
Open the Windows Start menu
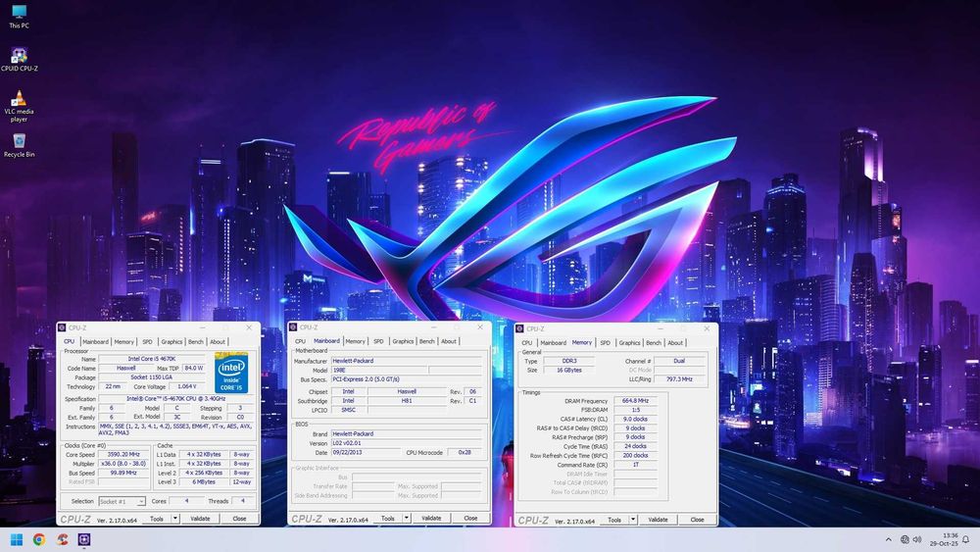pos(17,539)
